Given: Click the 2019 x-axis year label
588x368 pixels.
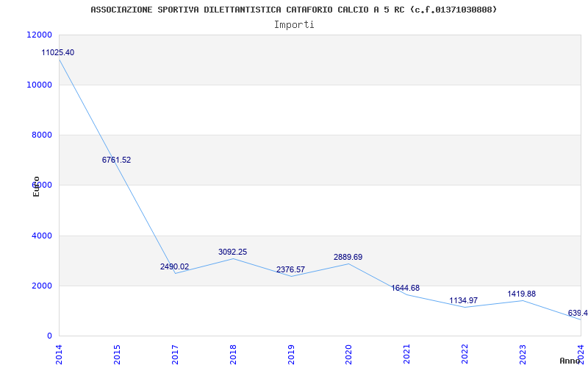Looking at the screenshot, I should coord(291,355).
